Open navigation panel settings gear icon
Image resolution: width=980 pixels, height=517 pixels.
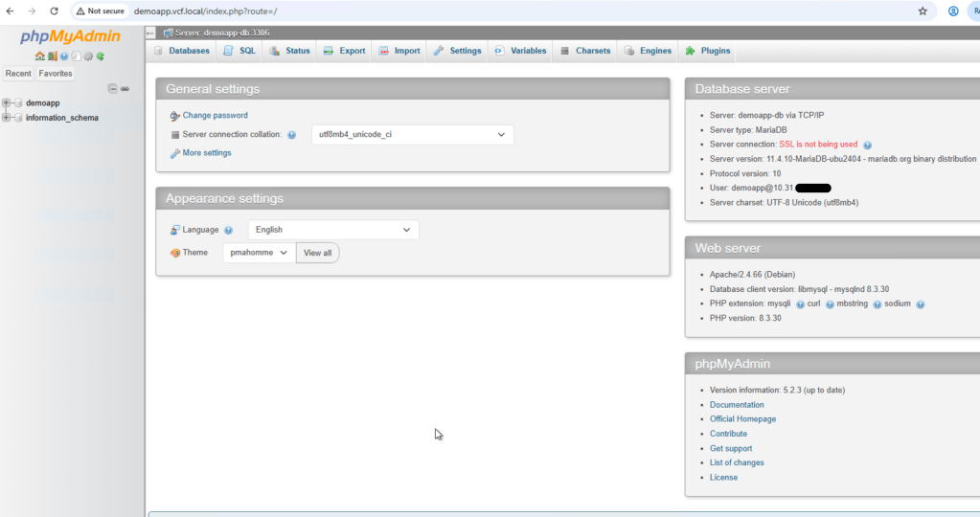click(x=88, y=56)
